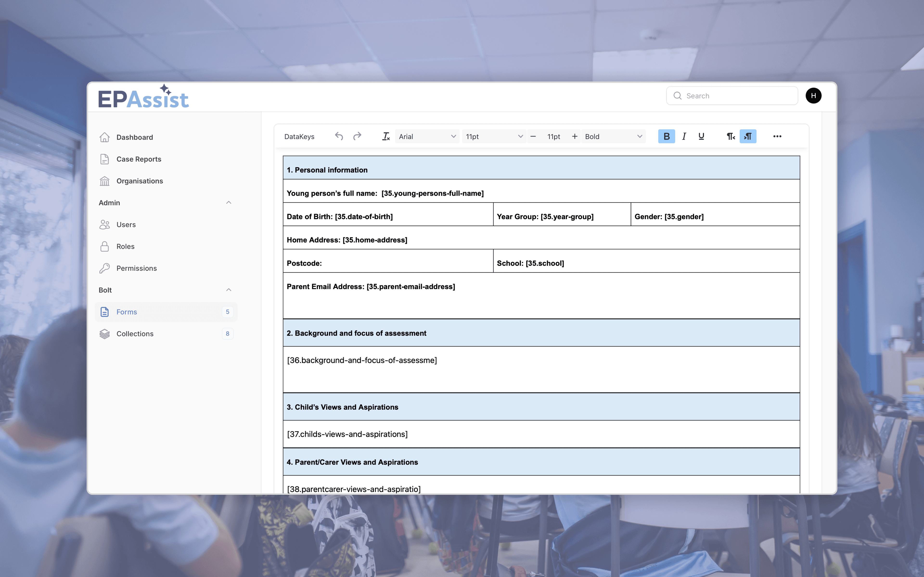Redo the last edit
This screenshot has width=924, height=577.
[357, 136]
